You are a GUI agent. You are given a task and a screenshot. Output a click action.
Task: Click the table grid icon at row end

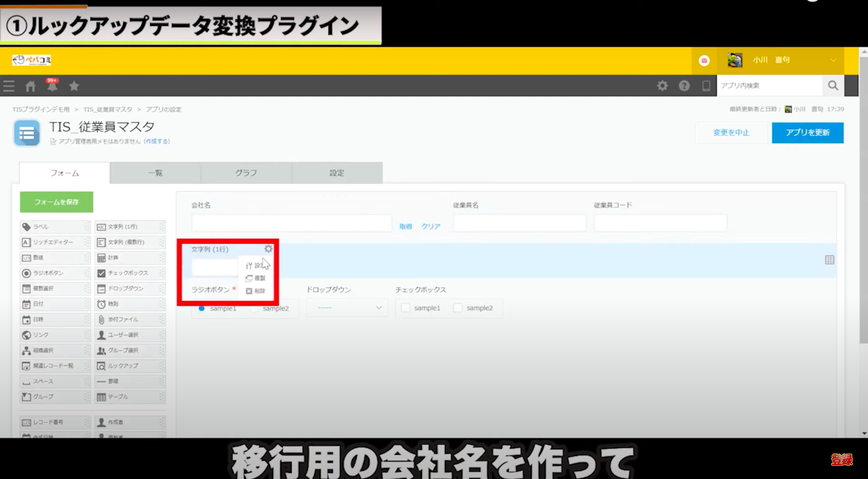click(829, 260)
